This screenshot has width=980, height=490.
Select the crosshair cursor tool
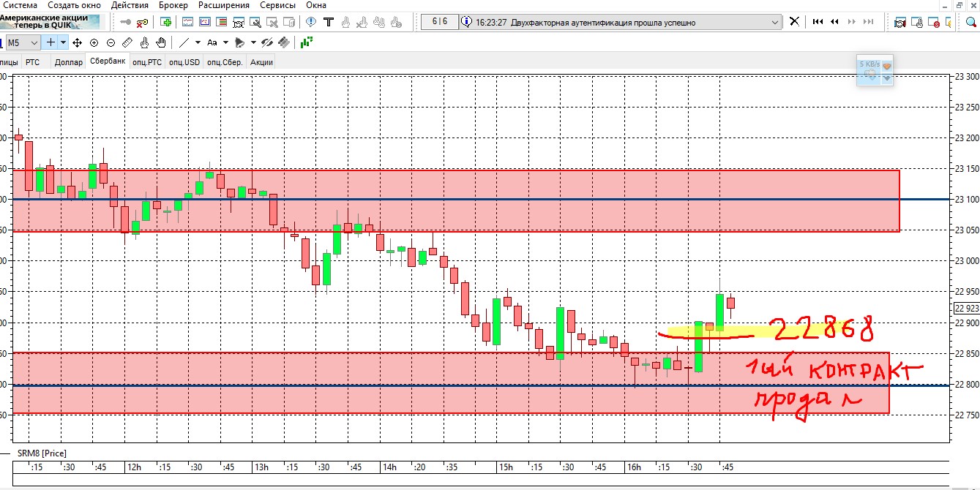(x=51, y=42)
